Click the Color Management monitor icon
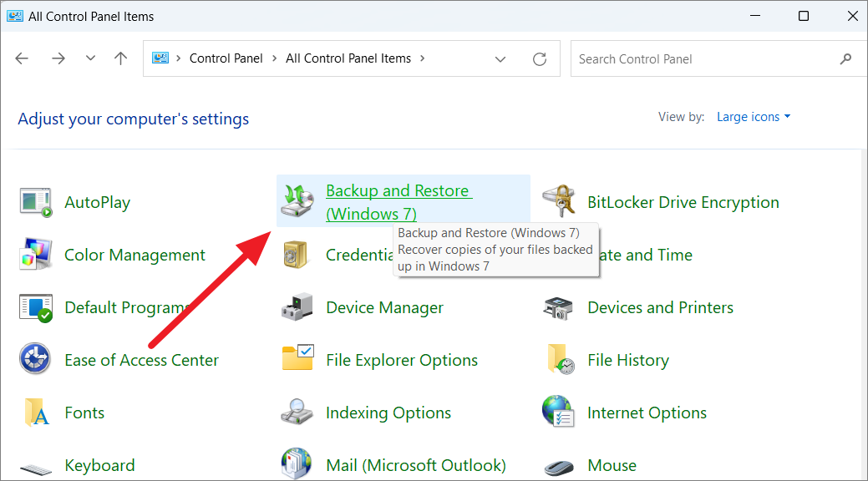 pyautogui.click(x=36, y=254)
